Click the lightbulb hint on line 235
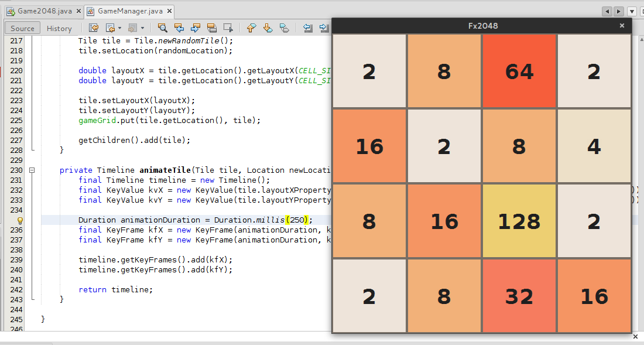Viewport: 644px width, 345px height. (x=20, y=220)
